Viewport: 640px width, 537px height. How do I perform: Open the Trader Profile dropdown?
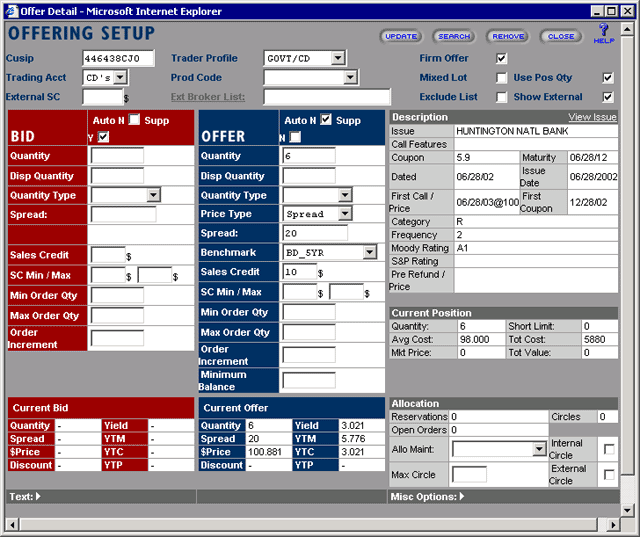pyautogui.click(x=337, y=59)
